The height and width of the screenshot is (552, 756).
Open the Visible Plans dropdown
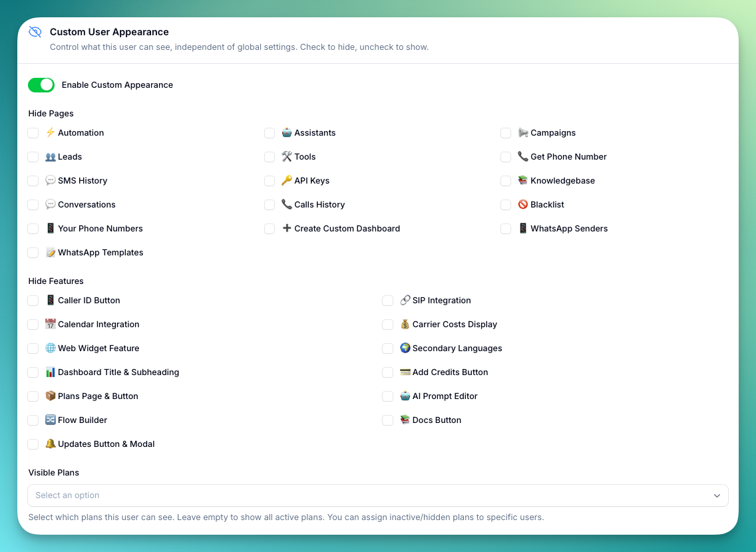pyautogui.click(x=378, y=495)
